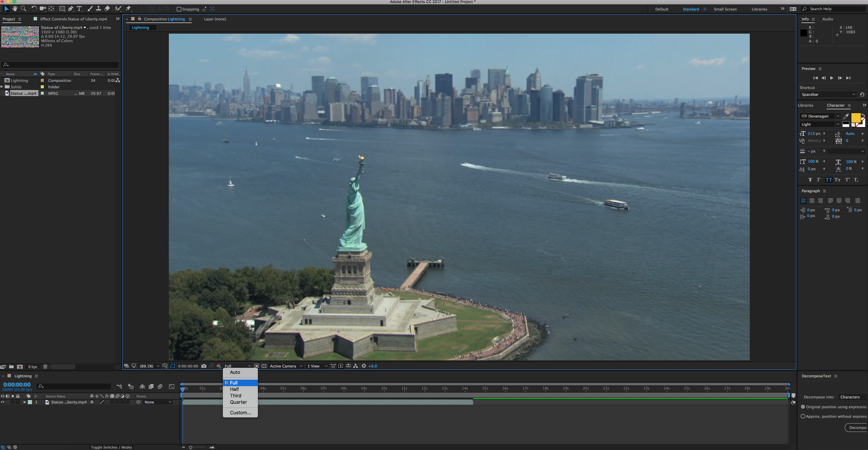Viewport: 868px width, 450px height.
Task: Select the Rotation tool
Action: 34,9
